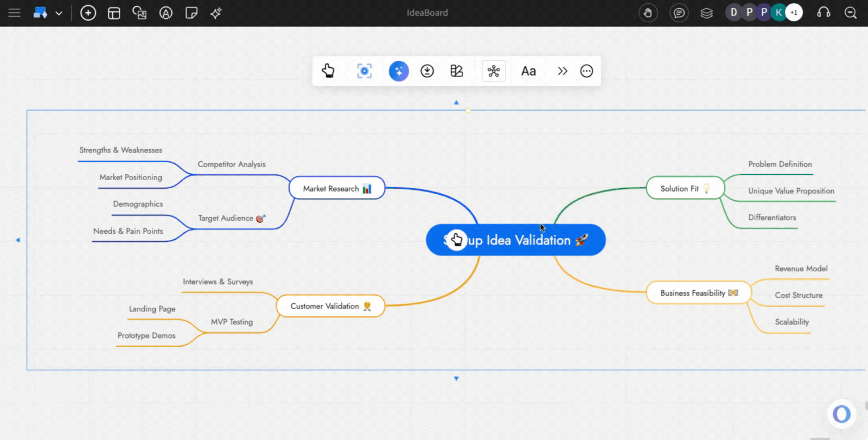Click Scalability text
Viewport: 868px width, 440px height.
792,322
